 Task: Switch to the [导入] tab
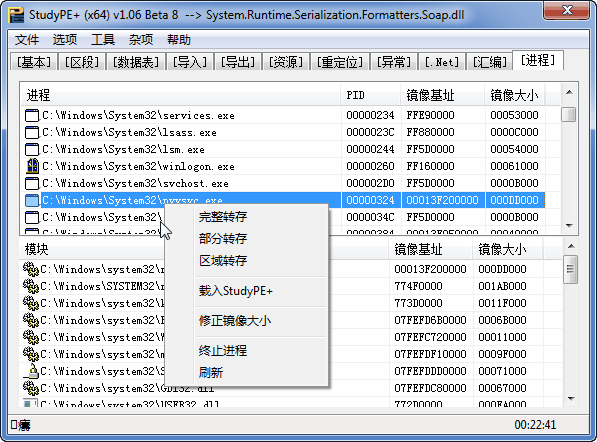(x=190, y=62)
